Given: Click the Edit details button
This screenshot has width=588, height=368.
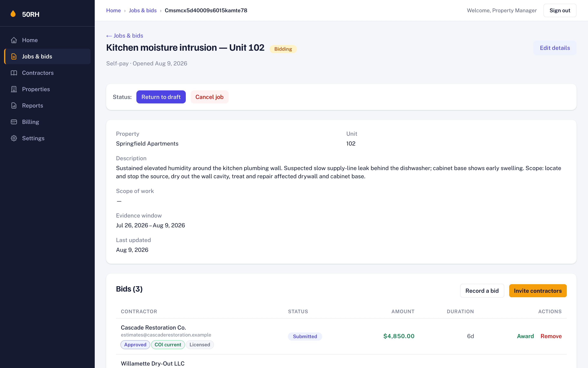Looking at the screenshot, I should tap(555, 48).
